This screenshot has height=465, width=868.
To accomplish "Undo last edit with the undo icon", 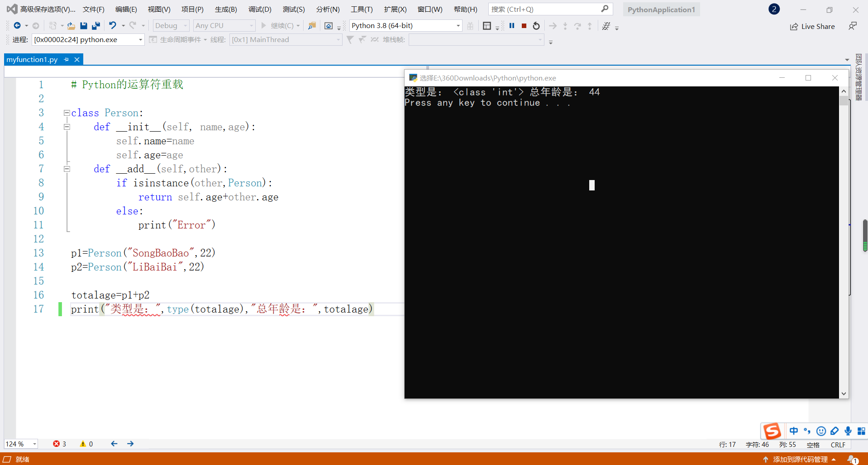I will [113, 26].
